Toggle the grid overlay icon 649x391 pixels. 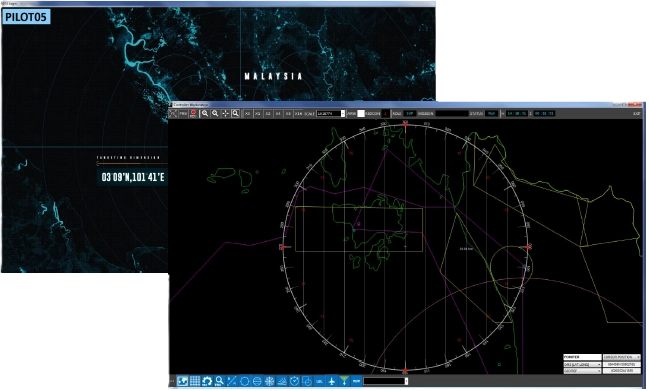pos(195,381)
